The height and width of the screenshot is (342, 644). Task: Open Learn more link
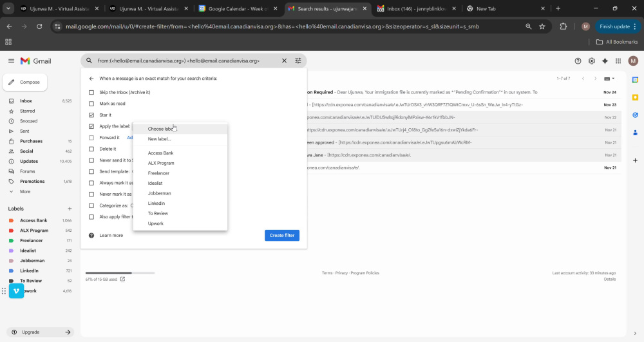[x=111, y=235]
